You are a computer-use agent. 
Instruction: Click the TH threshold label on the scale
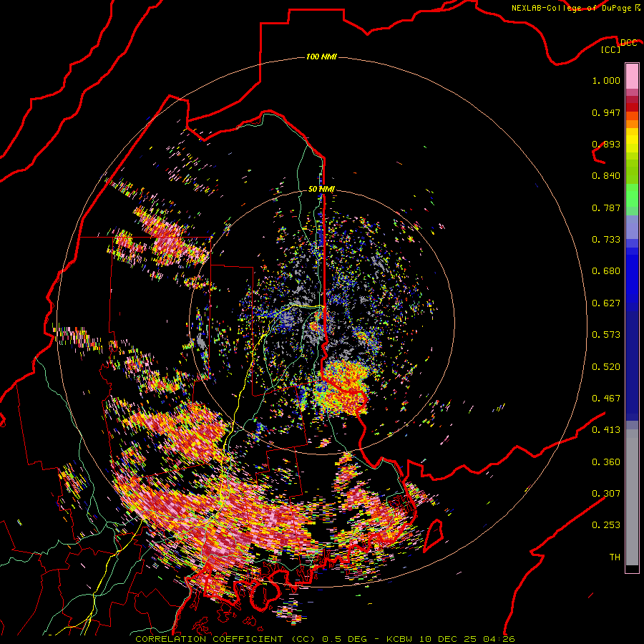point(615,557)
